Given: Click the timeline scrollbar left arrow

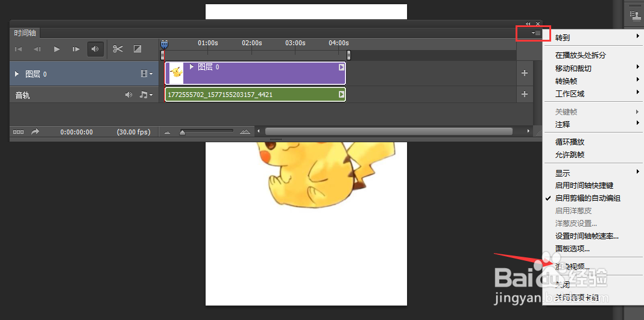Looking at the screenshot, I should click(258, 131).
